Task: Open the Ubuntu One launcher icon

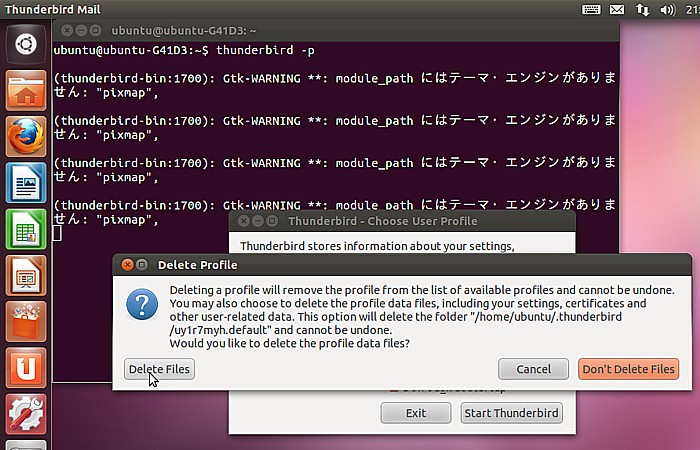Action: [x=26, y=368]
